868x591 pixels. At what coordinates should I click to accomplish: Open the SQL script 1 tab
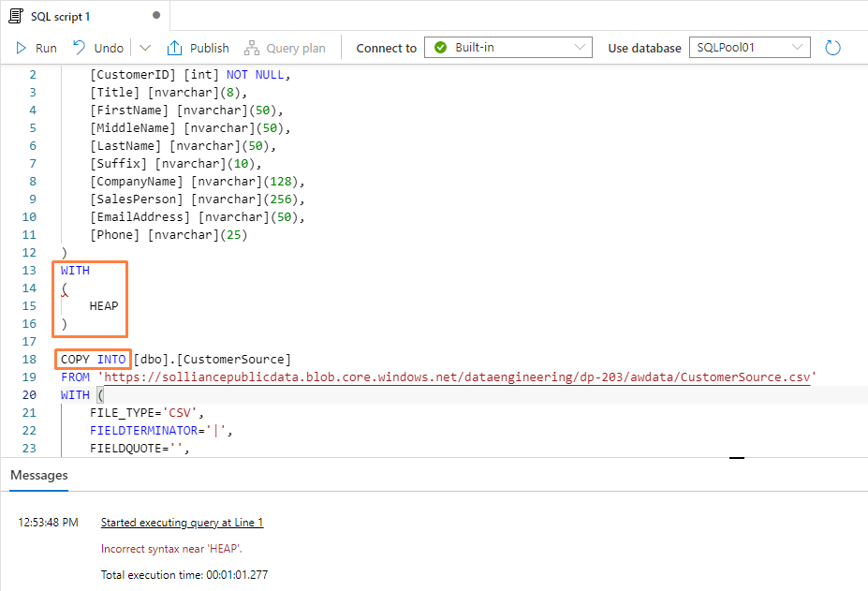(x=84, y=16)
